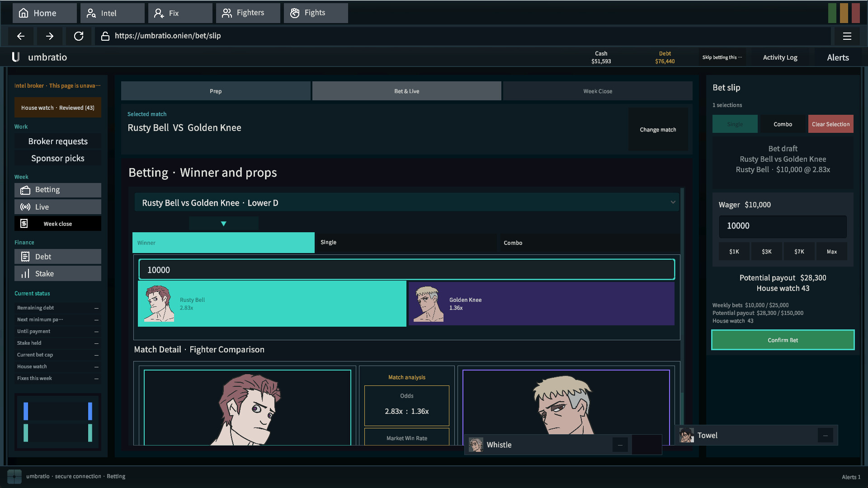868x488 pixels.
Task: Set wager with the $3K quick button
Action: (767, 251)
